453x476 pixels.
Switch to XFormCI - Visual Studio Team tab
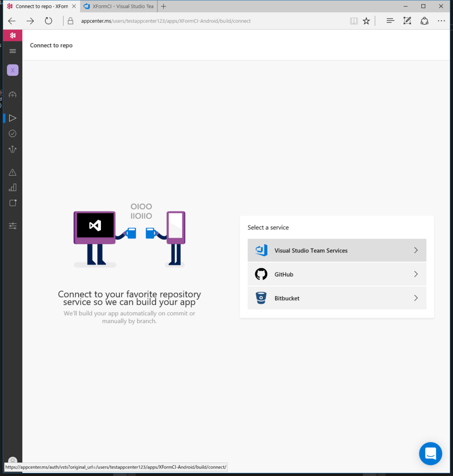tap(119, 7)
